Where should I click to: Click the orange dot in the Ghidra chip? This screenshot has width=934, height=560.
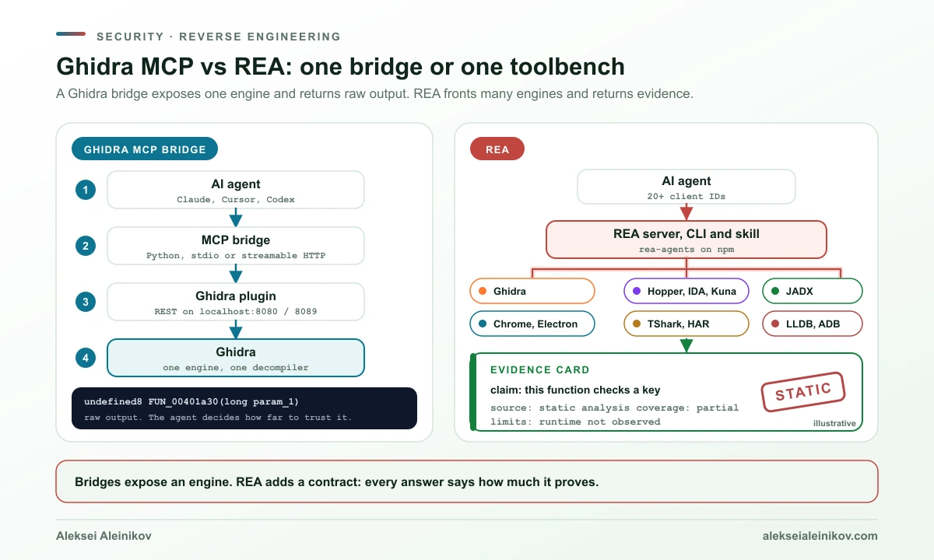(483, 291)
